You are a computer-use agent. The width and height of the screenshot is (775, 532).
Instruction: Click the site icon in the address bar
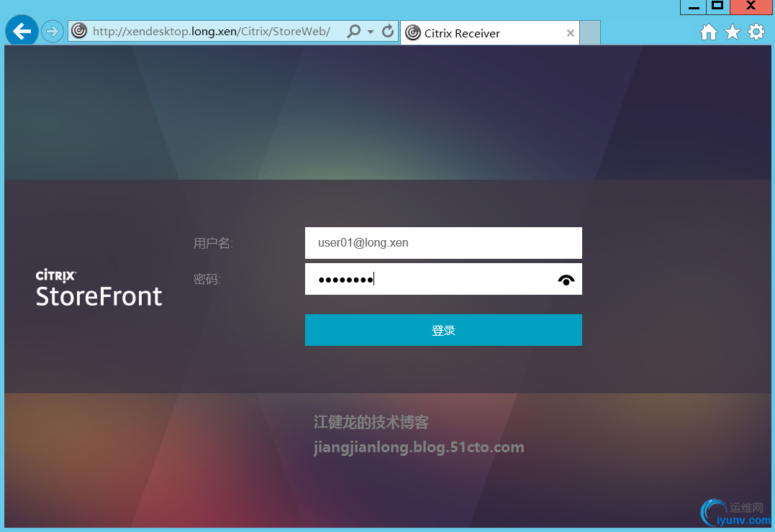pos(79,31)
